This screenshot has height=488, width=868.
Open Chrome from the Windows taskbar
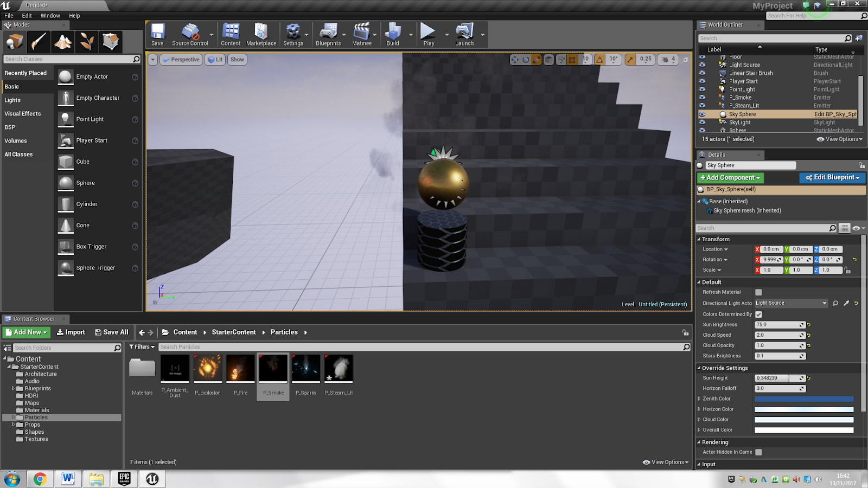point(40,479)
